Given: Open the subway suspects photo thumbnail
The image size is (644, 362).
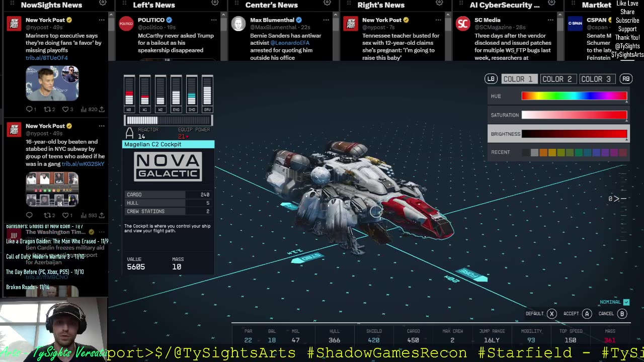Looking at the screenshot, I should [52, 190].
